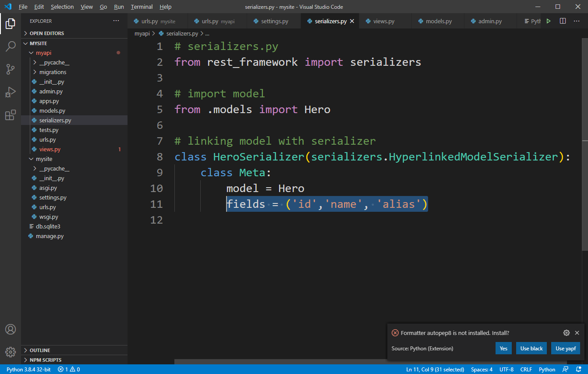Screen dimensions: 588x374
Task: Click the Explorer more actions ellipsis
Action: point(116,21)
